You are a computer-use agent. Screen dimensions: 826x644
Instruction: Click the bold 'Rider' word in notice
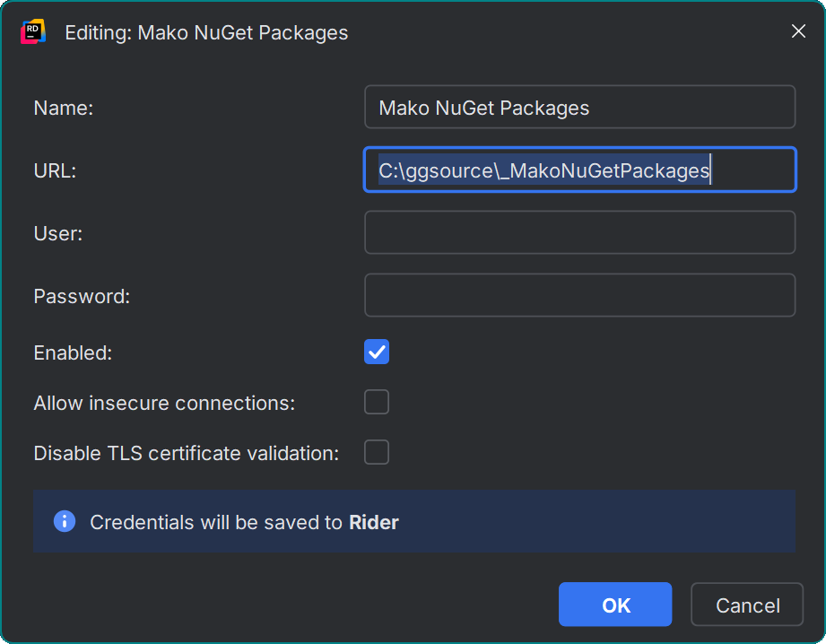point(374,522)
